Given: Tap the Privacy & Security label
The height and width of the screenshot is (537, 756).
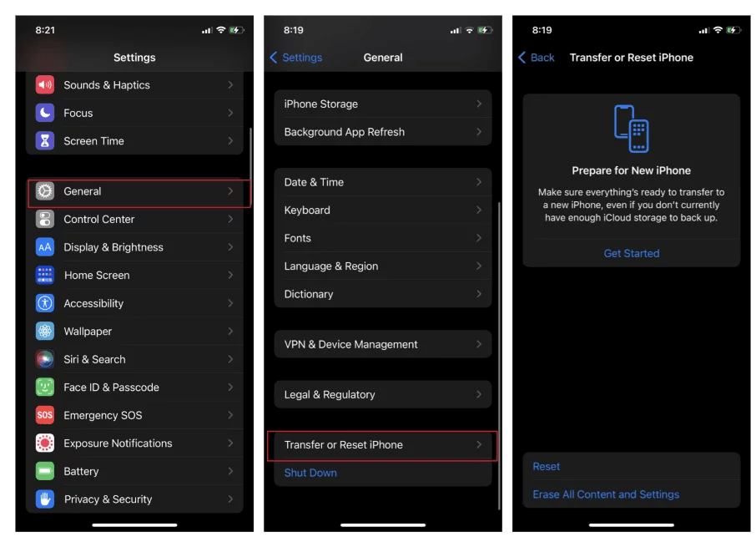Looking at the screenshot, I should tap(108, 499).
